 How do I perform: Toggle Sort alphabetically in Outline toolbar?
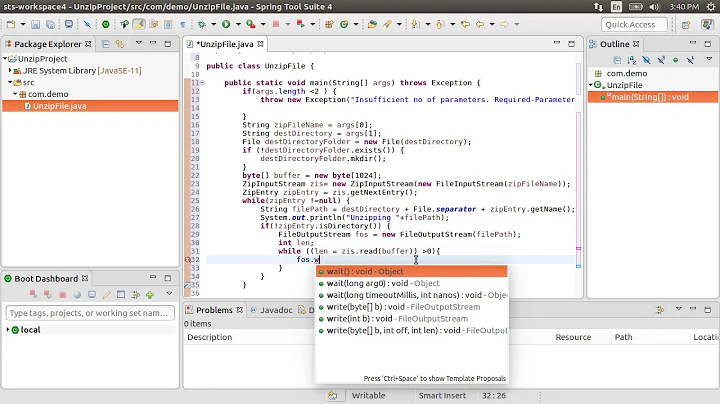pos(632,60)
